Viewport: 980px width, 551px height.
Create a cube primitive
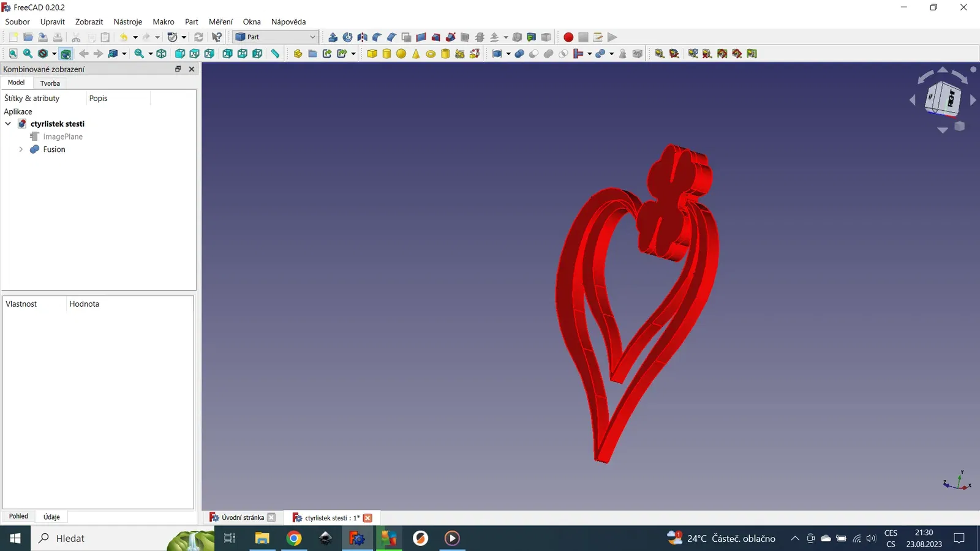tap(372, 54)
